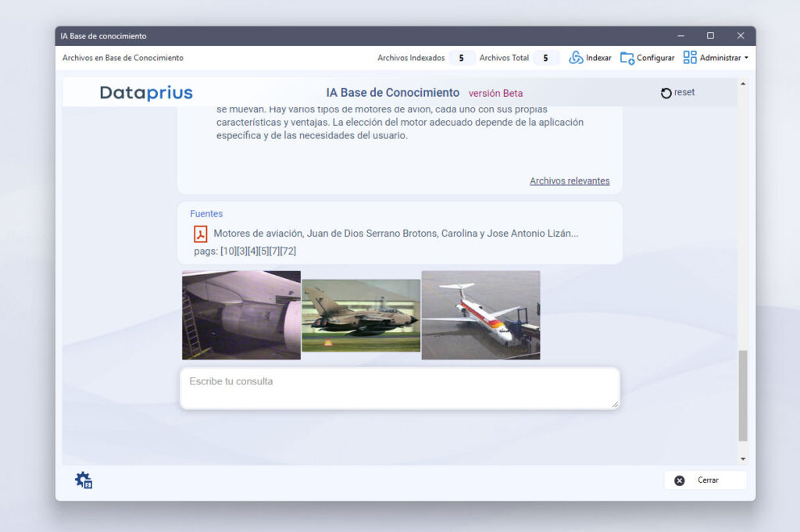Open the Motores de aviación source document
The image size is (800, 532).
click(395, 234)
